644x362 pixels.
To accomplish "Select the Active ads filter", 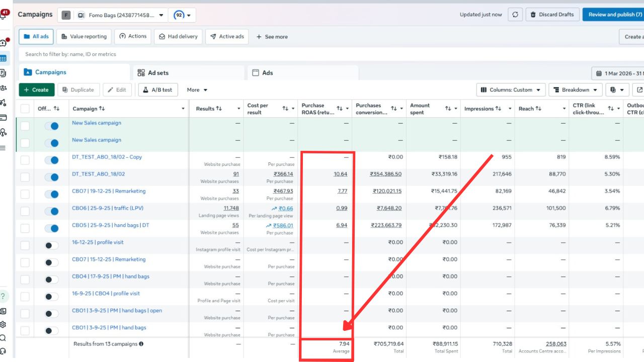I will (227, 37).
